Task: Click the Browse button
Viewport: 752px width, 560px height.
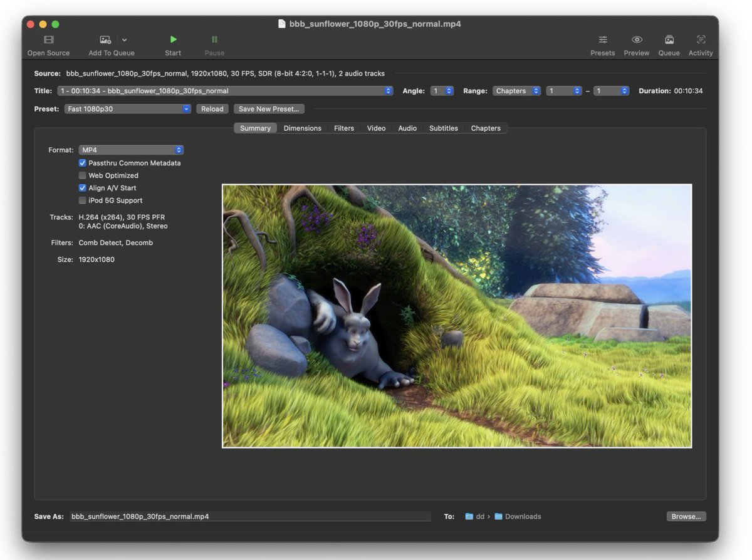Action: tap(686, 517)
